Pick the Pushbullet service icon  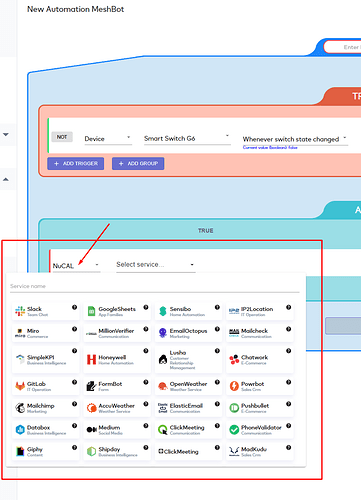tap(234, 408)
